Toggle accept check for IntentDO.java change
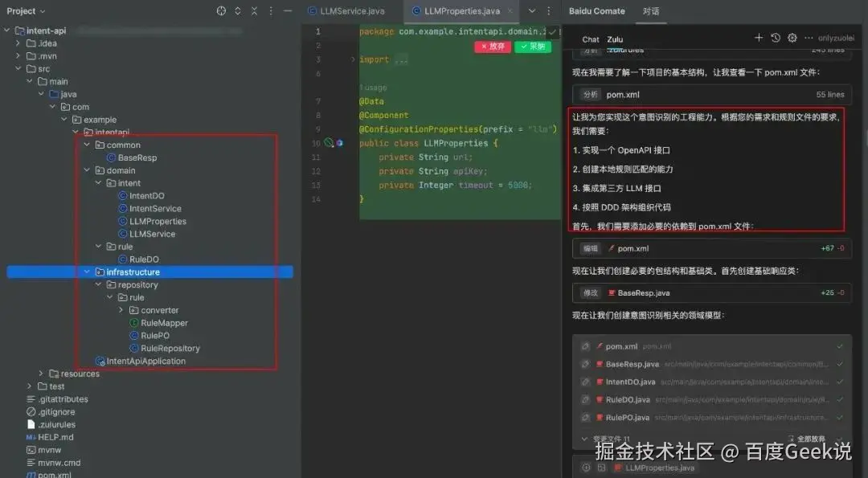Screen dimensions: 868x478 point(840,382)
